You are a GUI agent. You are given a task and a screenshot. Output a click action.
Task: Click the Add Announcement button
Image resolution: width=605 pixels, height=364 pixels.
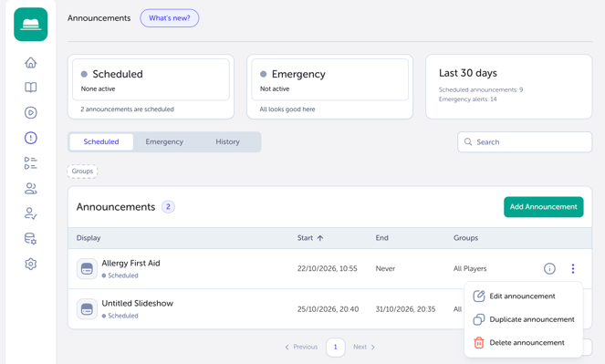tap(543, 207)
